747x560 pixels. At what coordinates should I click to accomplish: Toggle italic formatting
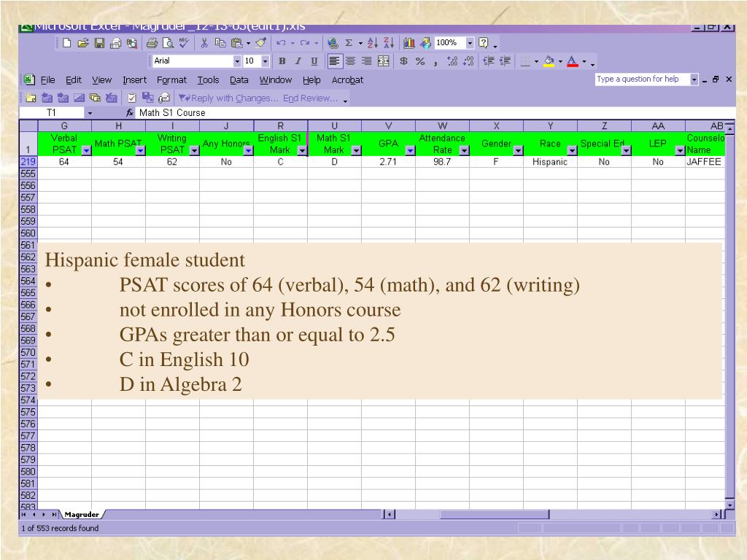click(298, 61)
